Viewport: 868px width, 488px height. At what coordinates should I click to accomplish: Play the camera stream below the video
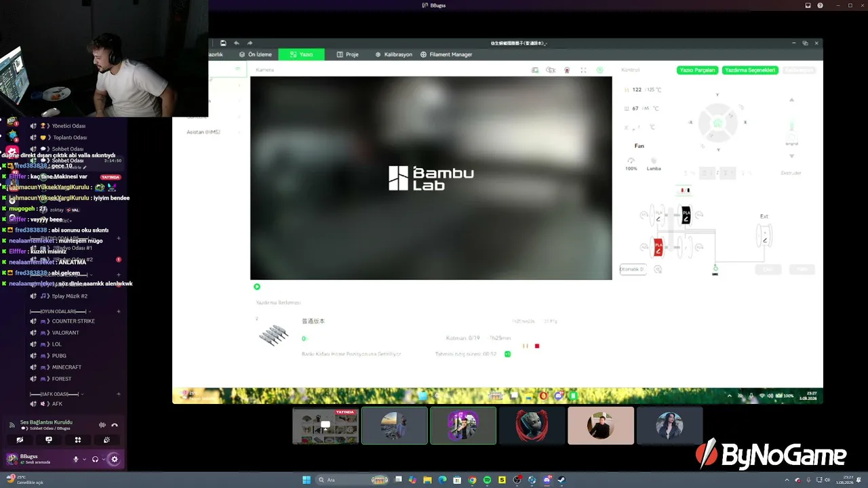(x=257, y=287)
